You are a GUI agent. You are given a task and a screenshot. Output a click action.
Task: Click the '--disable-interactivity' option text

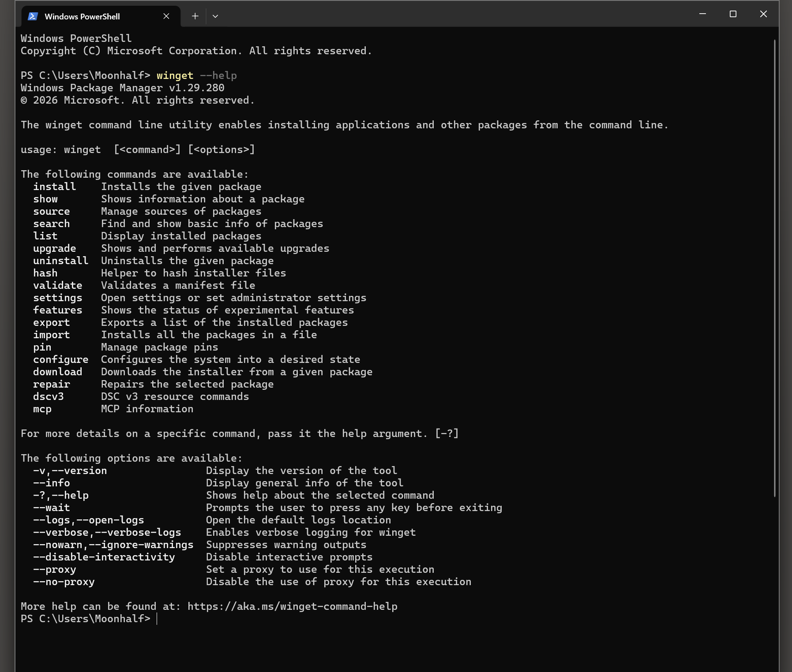tap(104, 557)
